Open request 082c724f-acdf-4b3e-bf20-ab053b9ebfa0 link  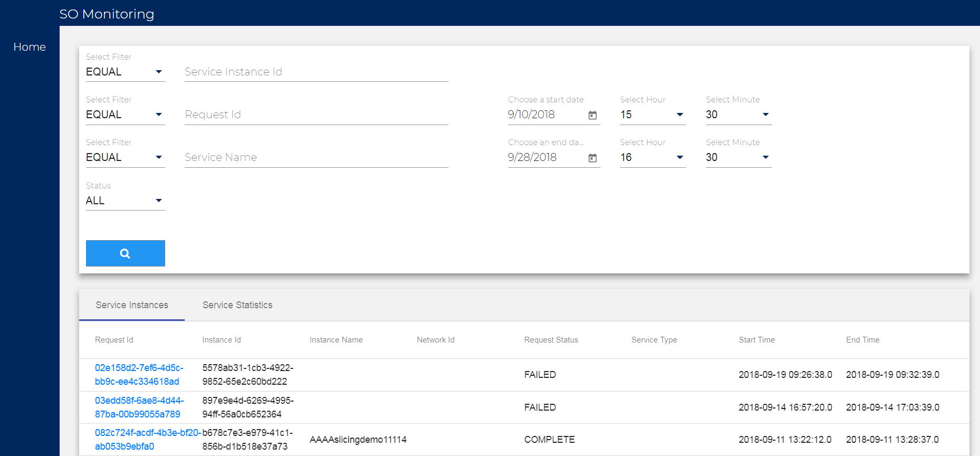[x=148, y=440]
